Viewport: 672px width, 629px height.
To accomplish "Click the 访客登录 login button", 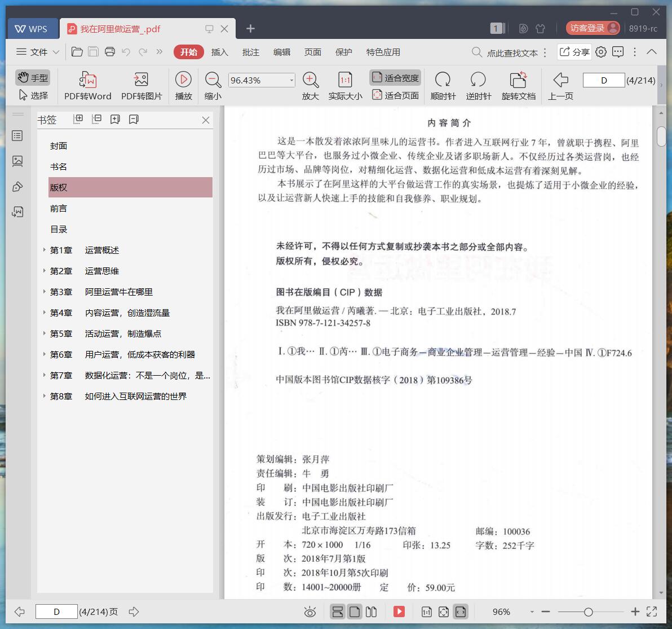I will pyautogui.click(x=593, y=28).
